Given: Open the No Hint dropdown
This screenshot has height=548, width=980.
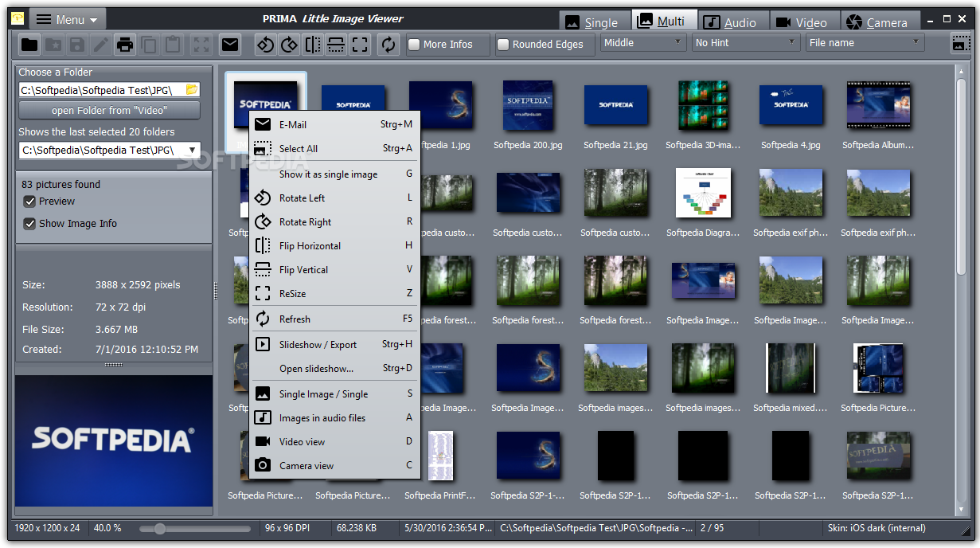Looking at the screenshot, I should pyautogui.click(x=745, y=42).
